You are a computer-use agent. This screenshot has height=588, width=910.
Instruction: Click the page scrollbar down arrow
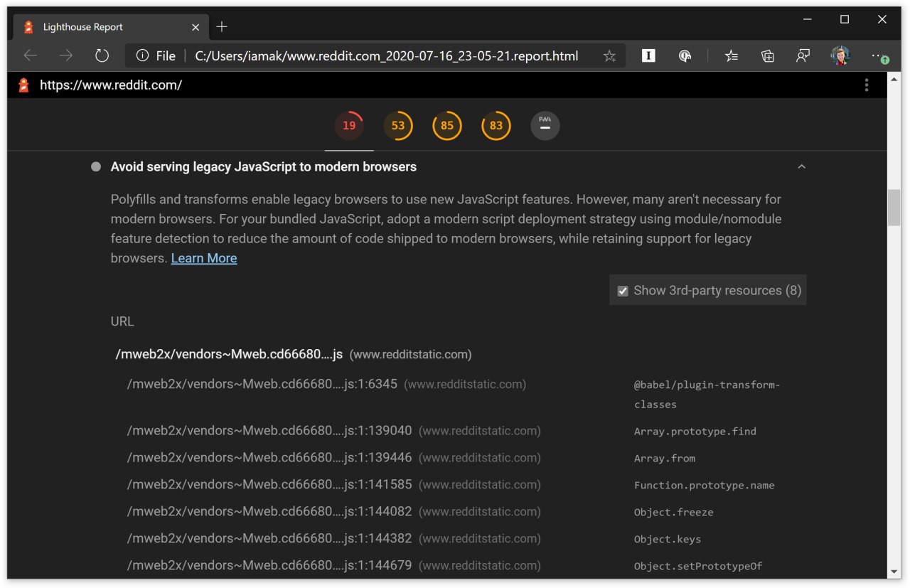894,572
